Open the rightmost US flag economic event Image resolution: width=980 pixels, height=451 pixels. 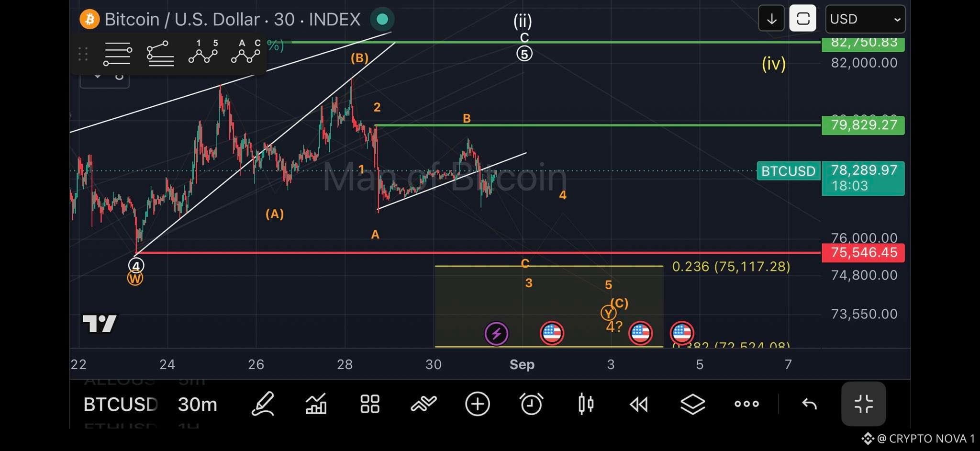(682, 333)
